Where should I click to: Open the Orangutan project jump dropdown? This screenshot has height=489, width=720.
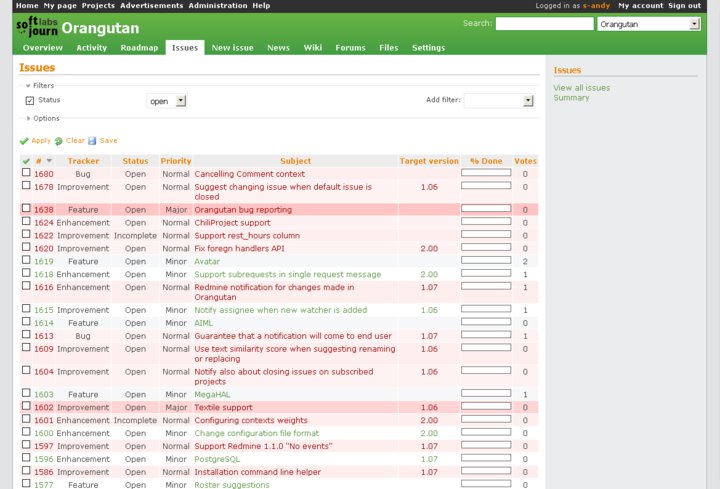[648, 24]
